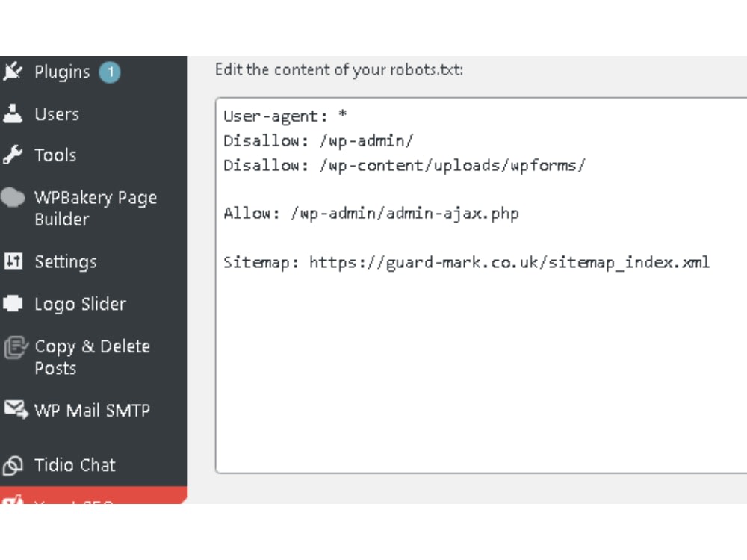Click the Tools wrench icon
747x560 pixels.
[x=13, y=155]
